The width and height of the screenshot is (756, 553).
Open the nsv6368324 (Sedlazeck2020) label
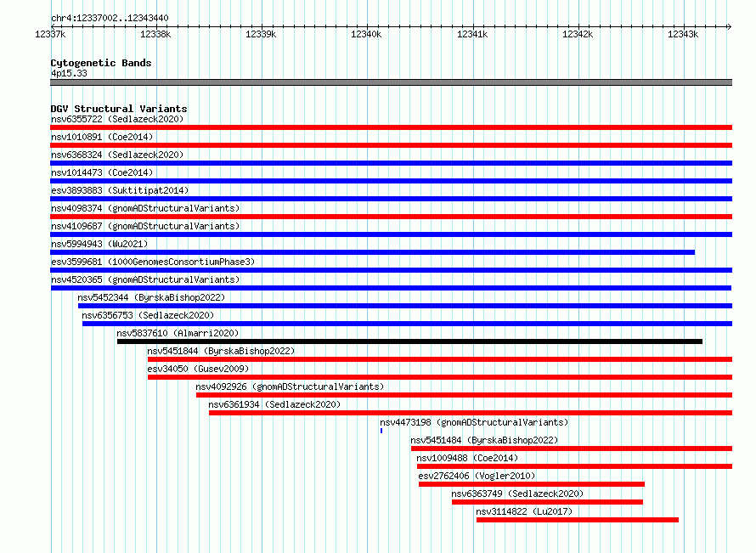117,155
